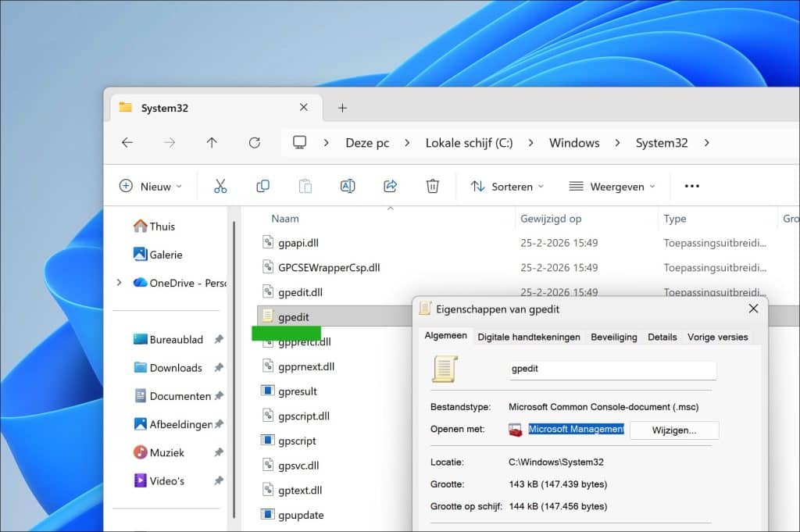Image resolution: width=800 pixels, height=532 pixels.
Task: Go up one folder level
Action: (x=212, y=143)
